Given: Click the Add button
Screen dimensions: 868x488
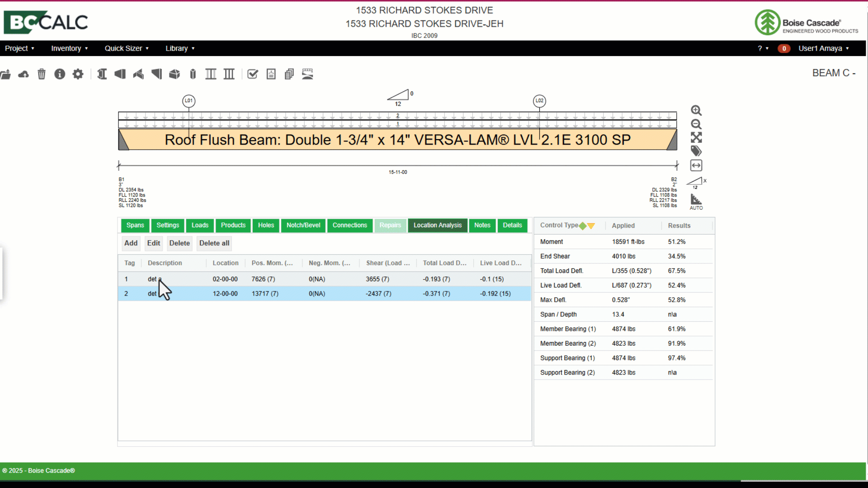Looking at the screenshot, I should (x=131, y=243).
